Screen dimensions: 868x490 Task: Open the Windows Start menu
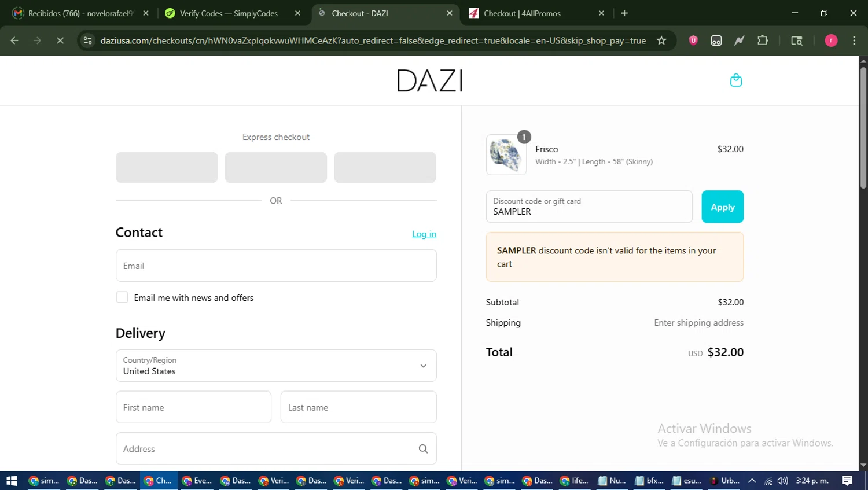click(x=12, y=481)
